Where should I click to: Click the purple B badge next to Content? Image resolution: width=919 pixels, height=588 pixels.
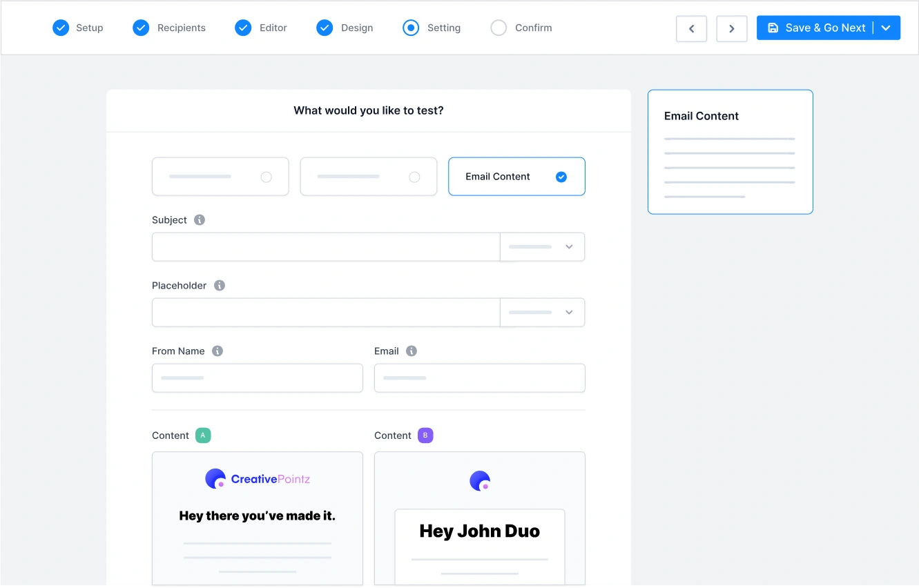[x=425, y=435]
